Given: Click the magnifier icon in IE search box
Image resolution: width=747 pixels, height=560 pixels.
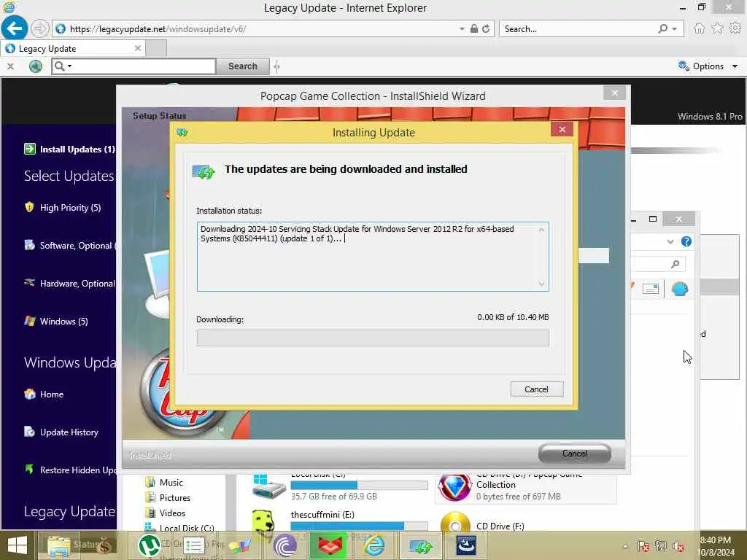Looking at the screenshot, I should [662, 29].
